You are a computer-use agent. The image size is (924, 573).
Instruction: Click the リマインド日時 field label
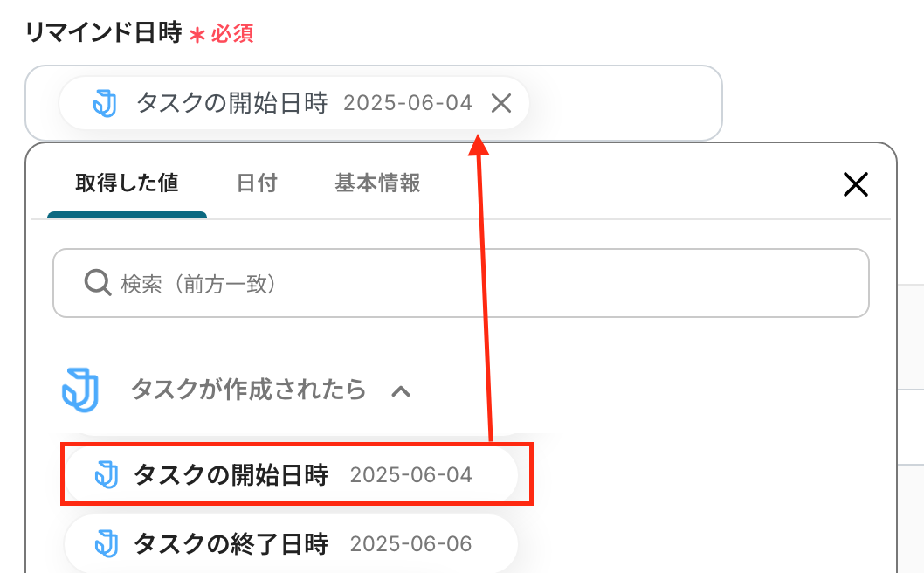104,34
